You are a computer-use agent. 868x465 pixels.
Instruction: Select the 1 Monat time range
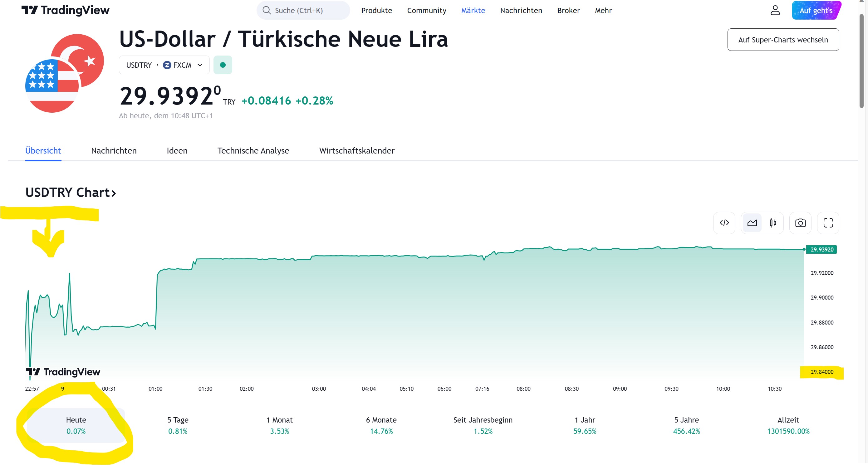click(279, 425)
